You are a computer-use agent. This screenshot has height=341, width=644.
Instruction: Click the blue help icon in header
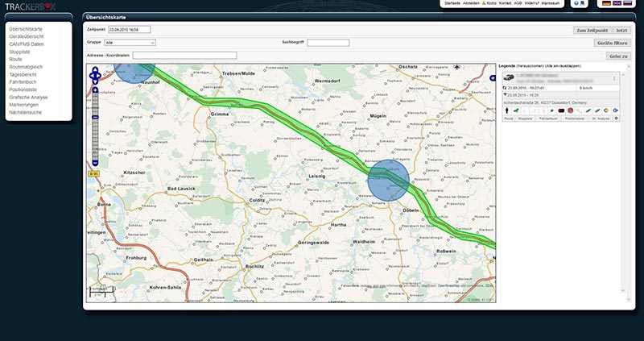click(x=576, y=3)
